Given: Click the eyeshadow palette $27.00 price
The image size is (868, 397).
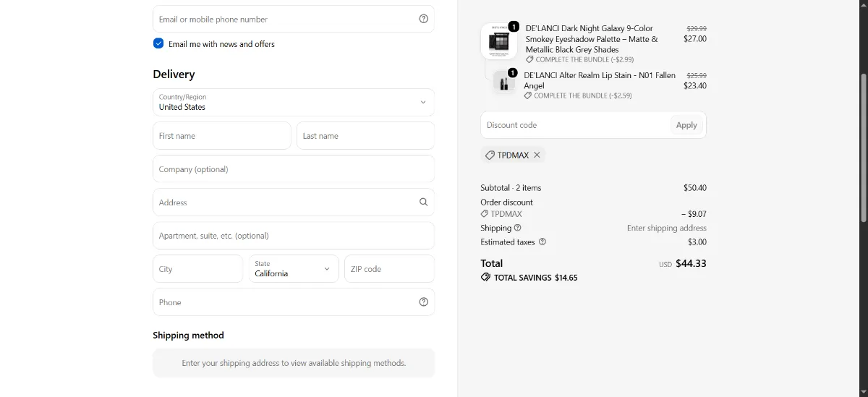Looking at the screenshot, I should [695, 39].
